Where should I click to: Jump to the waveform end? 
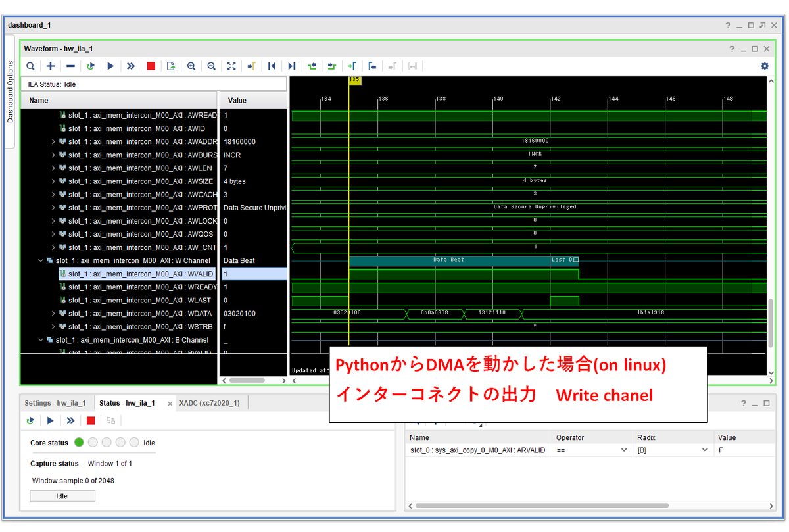click(x=292, y=66)
